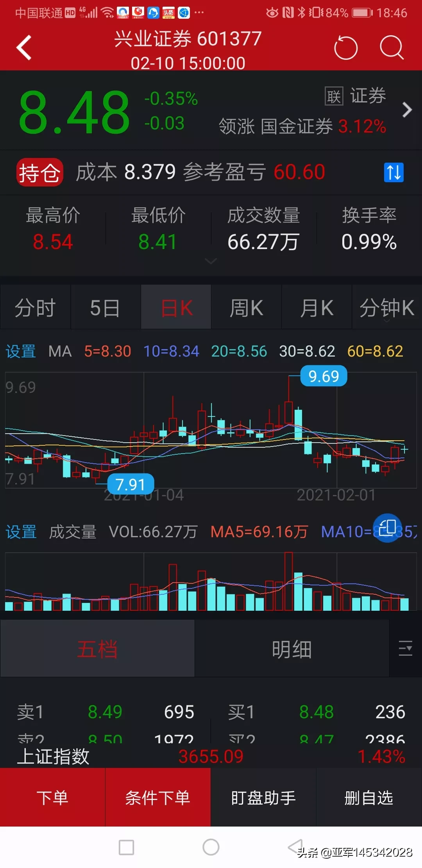Tap the Wi-Fi status icon

107,13
